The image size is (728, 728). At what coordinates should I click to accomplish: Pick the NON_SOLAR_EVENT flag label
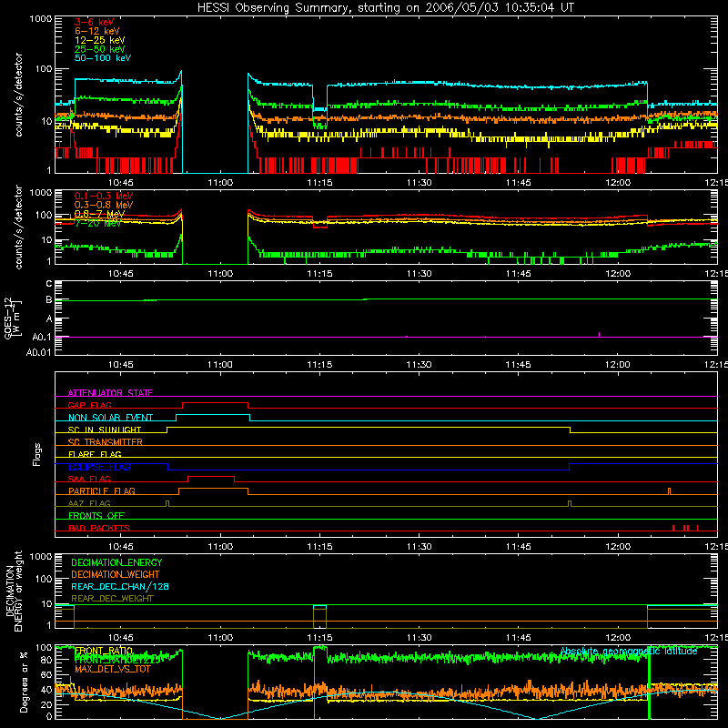coord(110,418)
